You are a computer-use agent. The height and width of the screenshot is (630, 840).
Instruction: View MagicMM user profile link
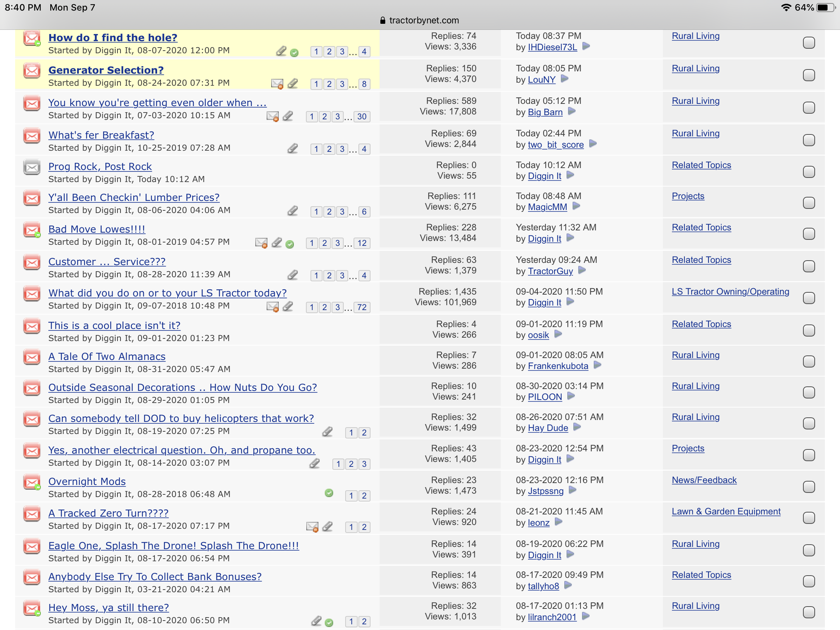point(547,207)
